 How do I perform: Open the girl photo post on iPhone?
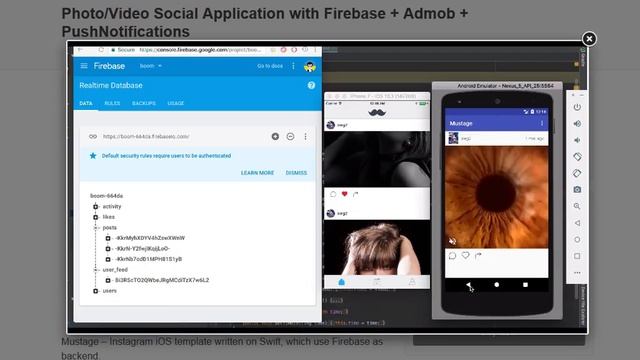[377, 248]
